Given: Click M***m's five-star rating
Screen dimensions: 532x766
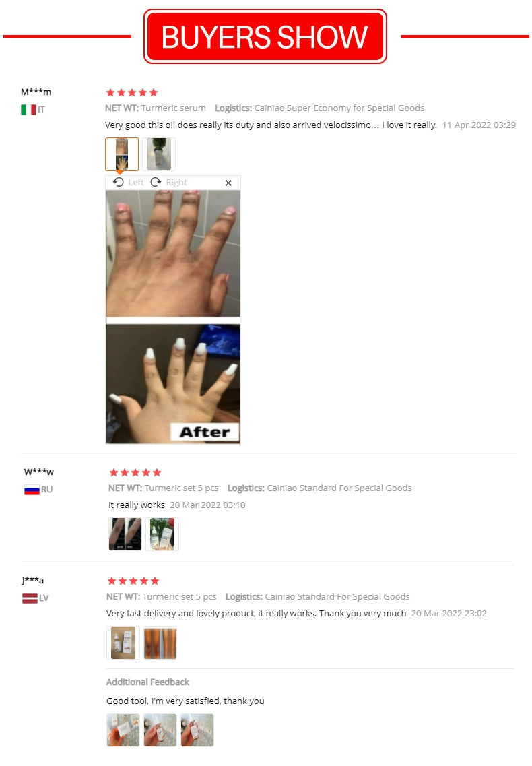Looking at the screenshot, I should (x=132, y=92).
